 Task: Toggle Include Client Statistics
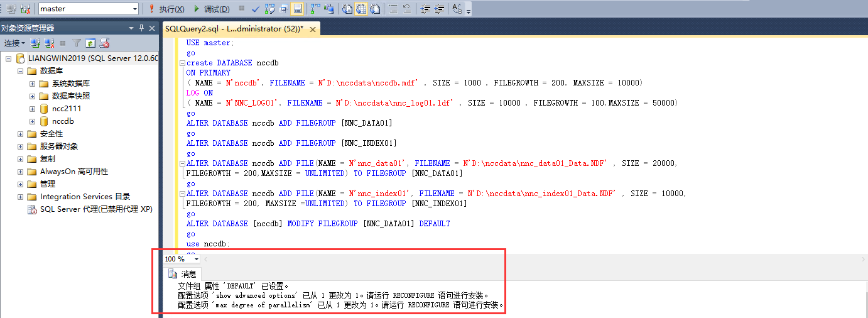[x=329, y=9]
